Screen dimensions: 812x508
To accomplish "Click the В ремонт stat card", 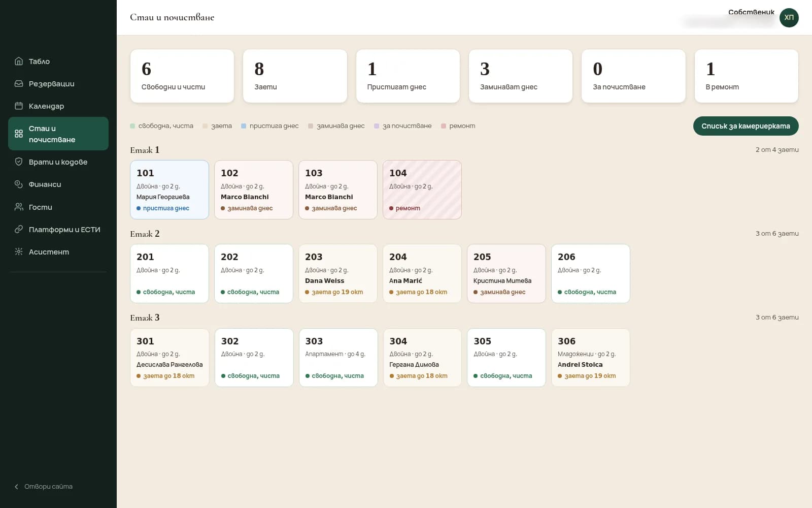I will [747, 76].
